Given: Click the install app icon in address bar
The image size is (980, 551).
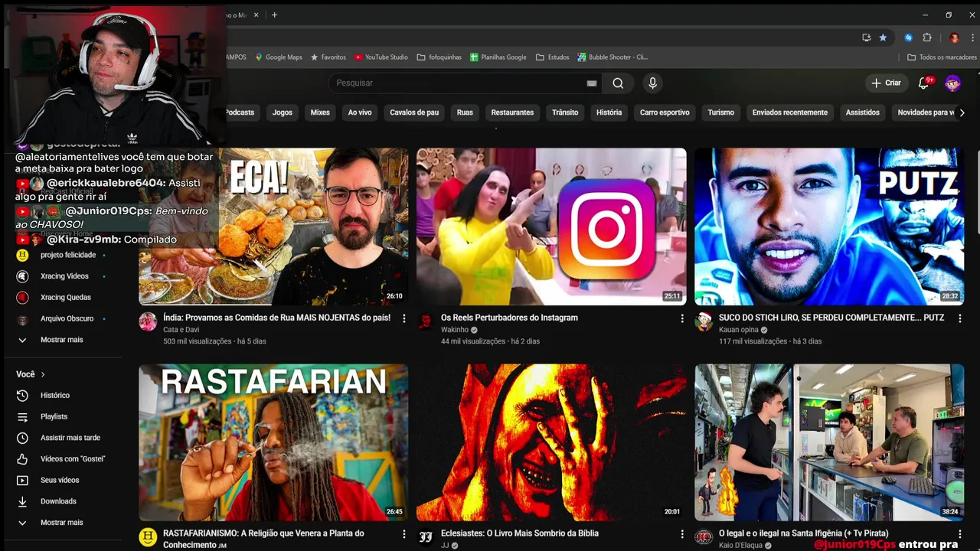Looking at the screenshot, I should tap(866, 37).
